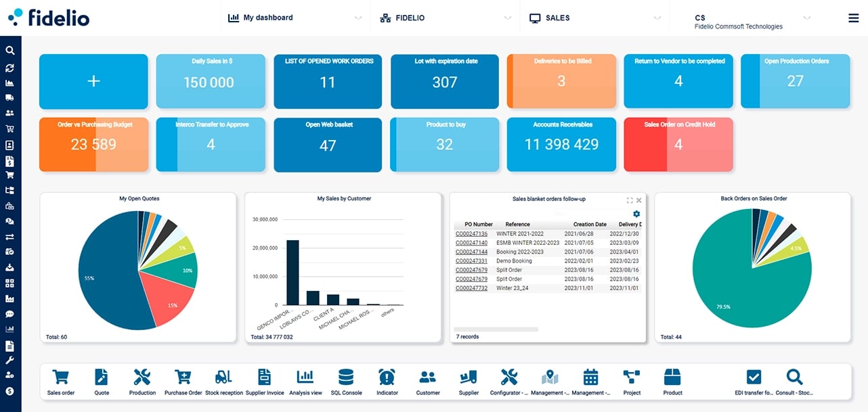Click the search icon in sidebar

point(10,51)
